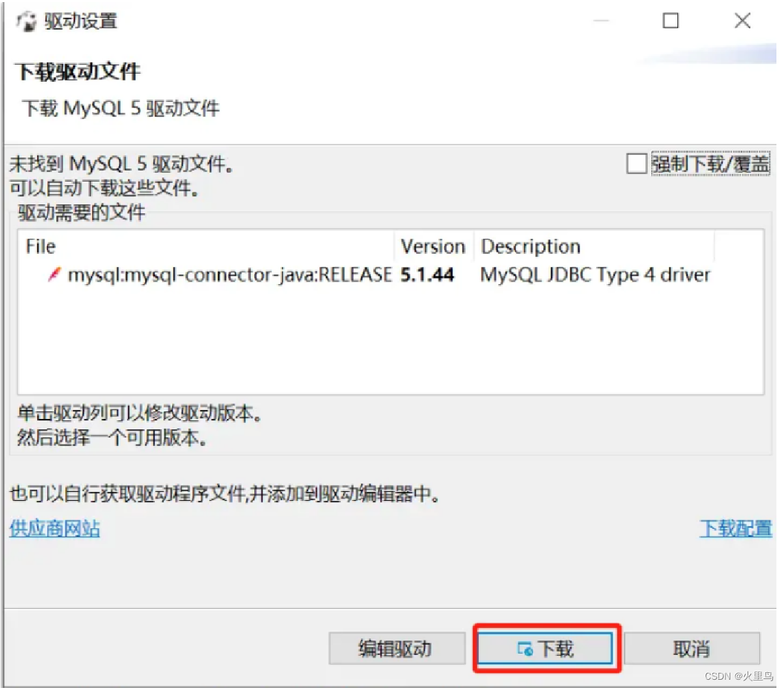Cancel the dialog with 取消 button

coord(692,649)
